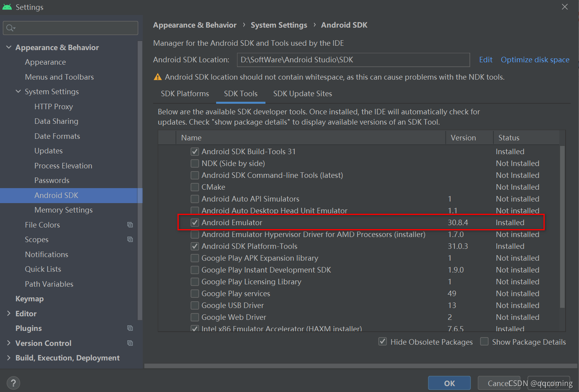Click Edit link for SDK location
Viewport: 579px width, 392px height.
coord(486,60)
